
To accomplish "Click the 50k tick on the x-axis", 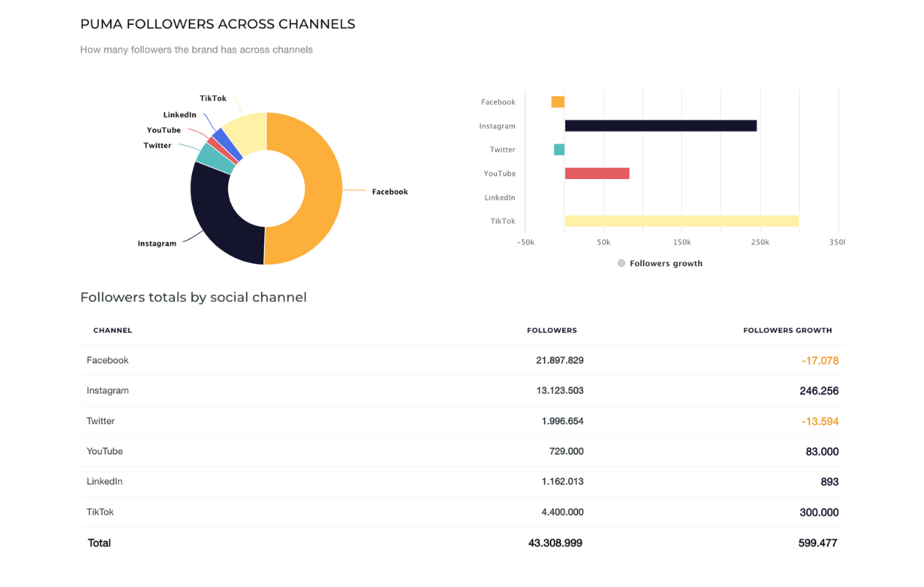I will pos(604,241).
